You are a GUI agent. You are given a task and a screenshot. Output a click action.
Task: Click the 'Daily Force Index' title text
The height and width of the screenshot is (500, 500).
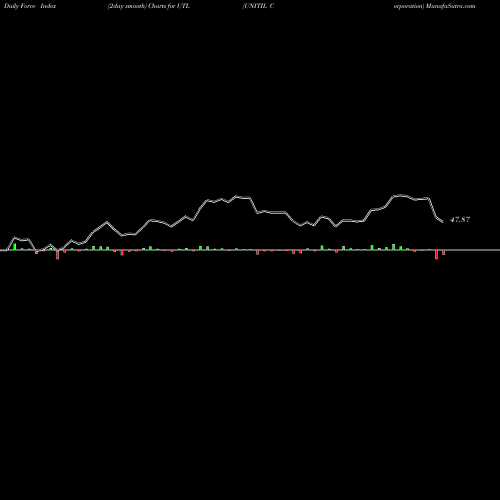click(30, 6)
